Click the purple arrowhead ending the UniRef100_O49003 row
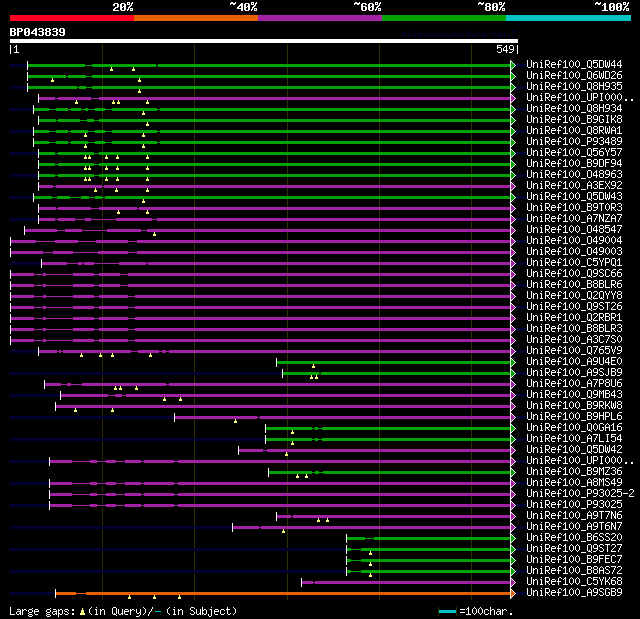 pos(513,253)
